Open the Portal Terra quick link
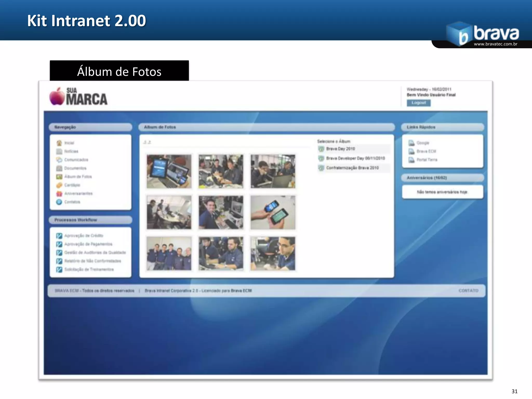 pyautogui.click(x=427, y=160)
